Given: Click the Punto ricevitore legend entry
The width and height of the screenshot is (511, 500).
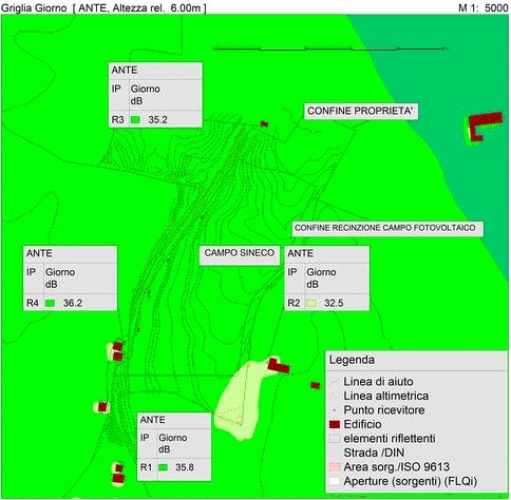Looking at the screenshot, I should point(384,410).
